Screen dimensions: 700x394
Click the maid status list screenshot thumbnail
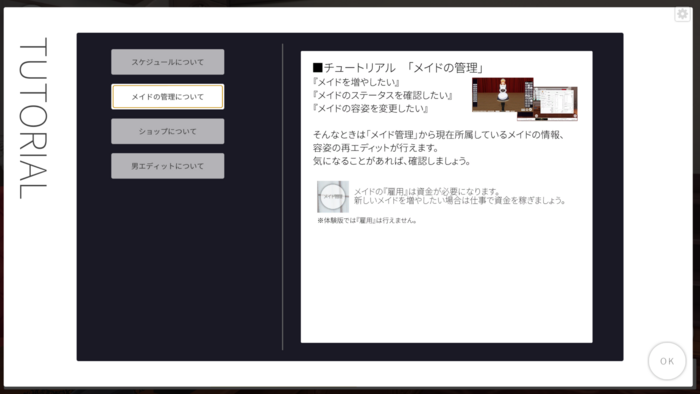click(555, 104)
